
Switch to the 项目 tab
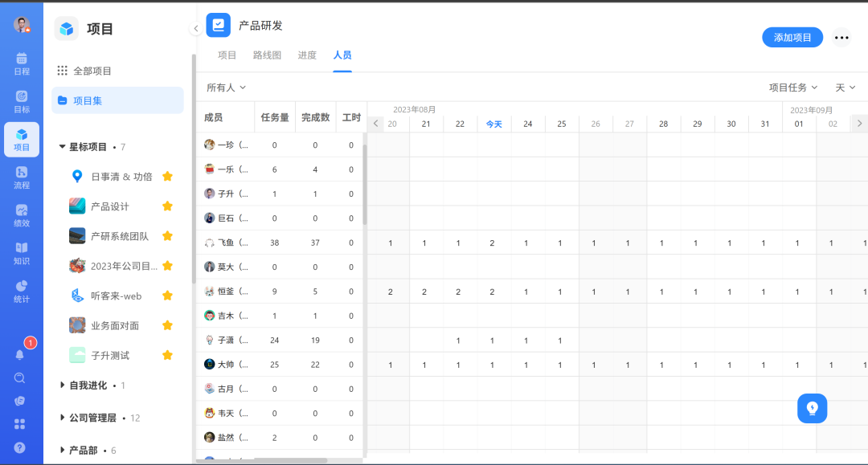point(227,55)
